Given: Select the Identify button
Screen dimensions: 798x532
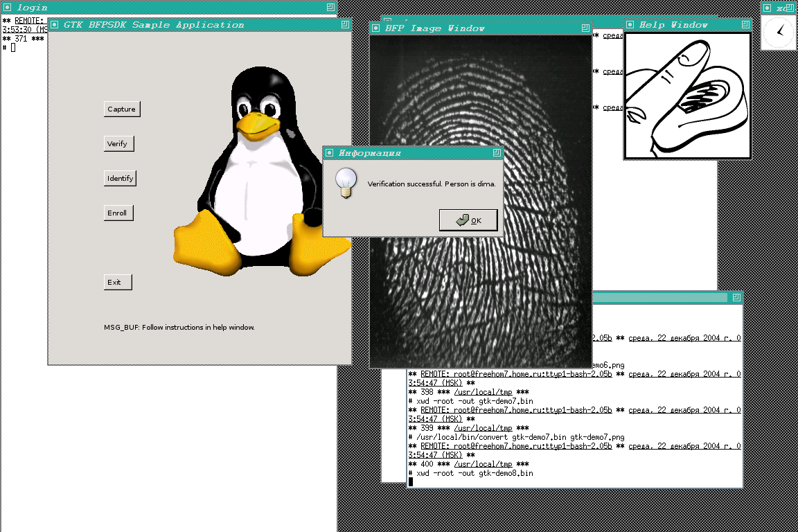Looking at the screenshot, I should (120, 178).
